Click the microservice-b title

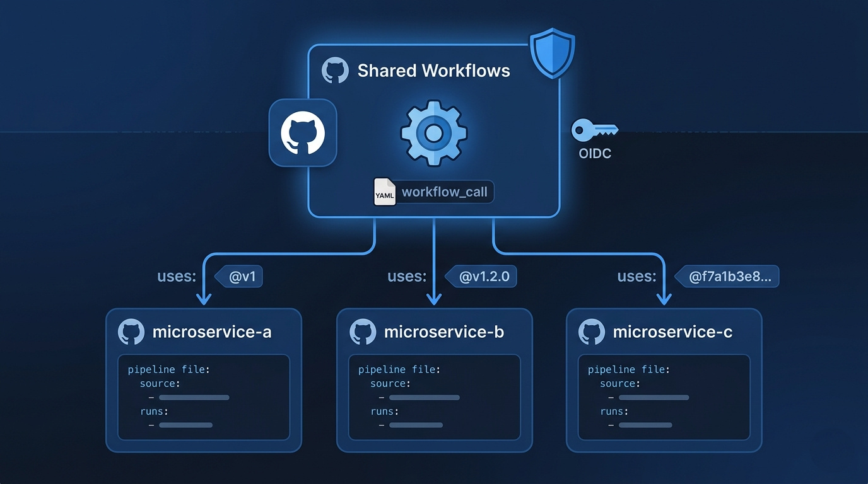(x=444, y=331)
